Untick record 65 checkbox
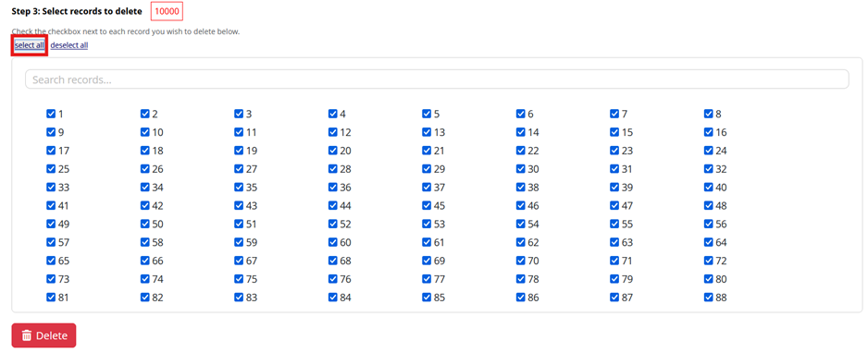This screenshot has width=868, height=353. coord(51,261)
